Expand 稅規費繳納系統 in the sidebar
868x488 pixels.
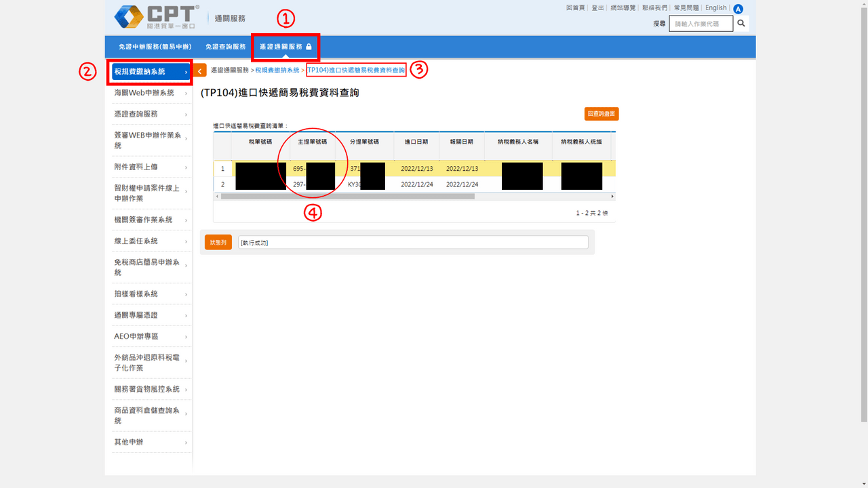click(x=151, y=71)
